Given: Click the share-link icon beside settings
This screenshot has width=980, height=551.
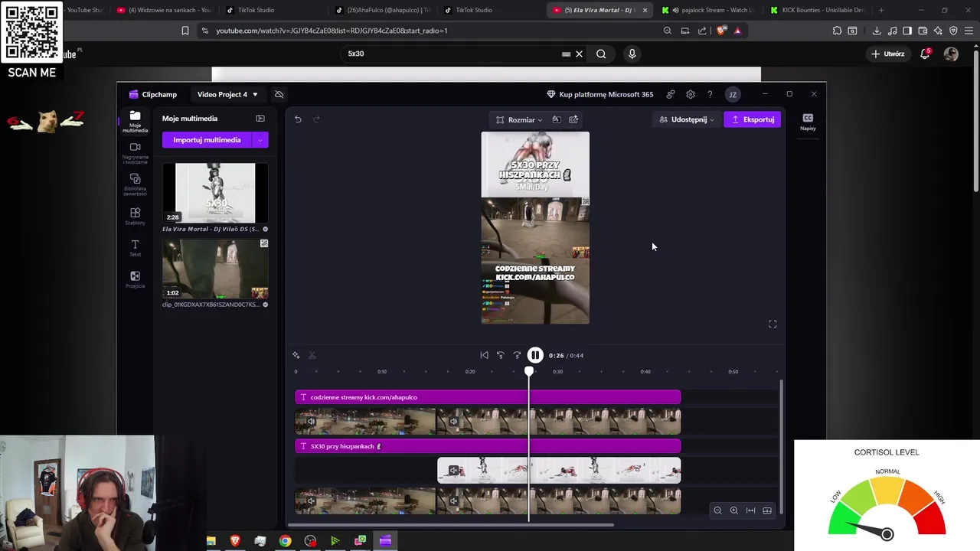Looking at the screenshot, I should (x=671, y=94).
